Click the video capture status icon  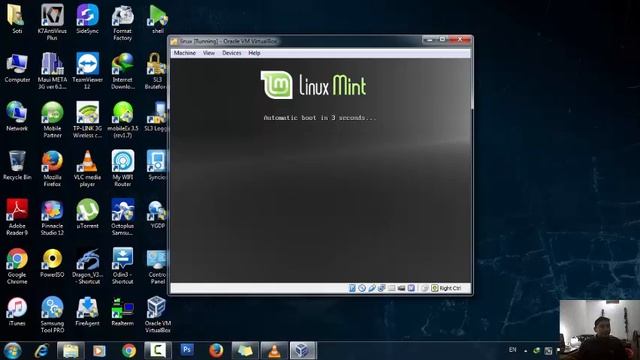[401, 288]
